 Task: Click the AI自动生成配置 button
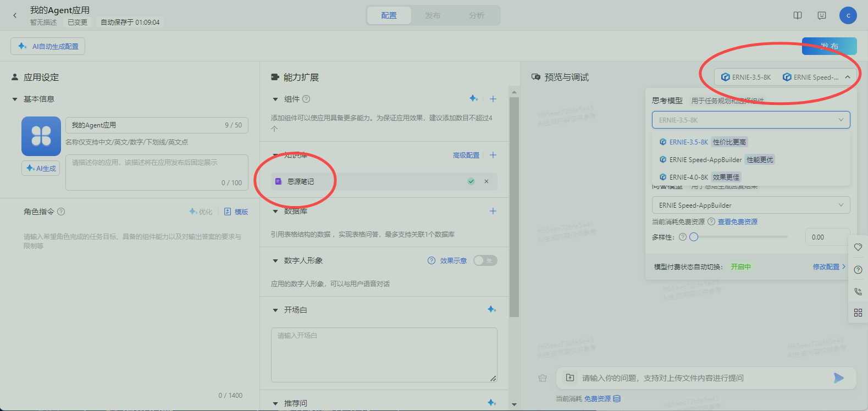(48, 46)
